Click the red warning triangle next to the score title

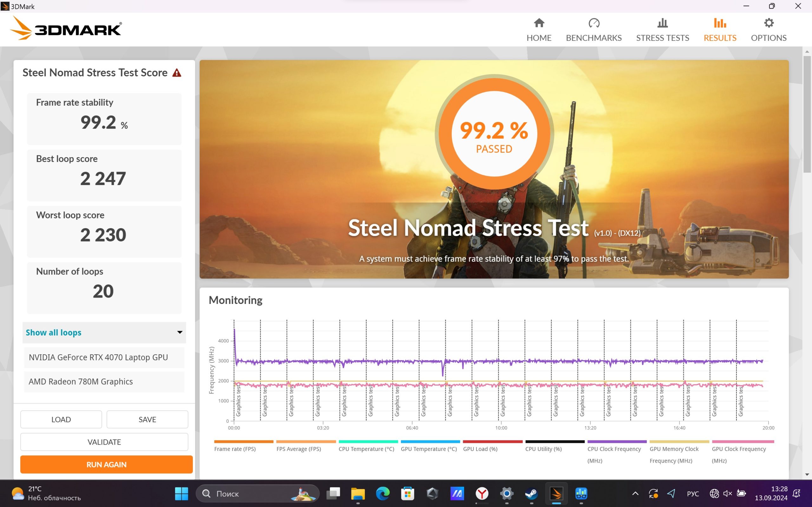(x=177, y=73)
